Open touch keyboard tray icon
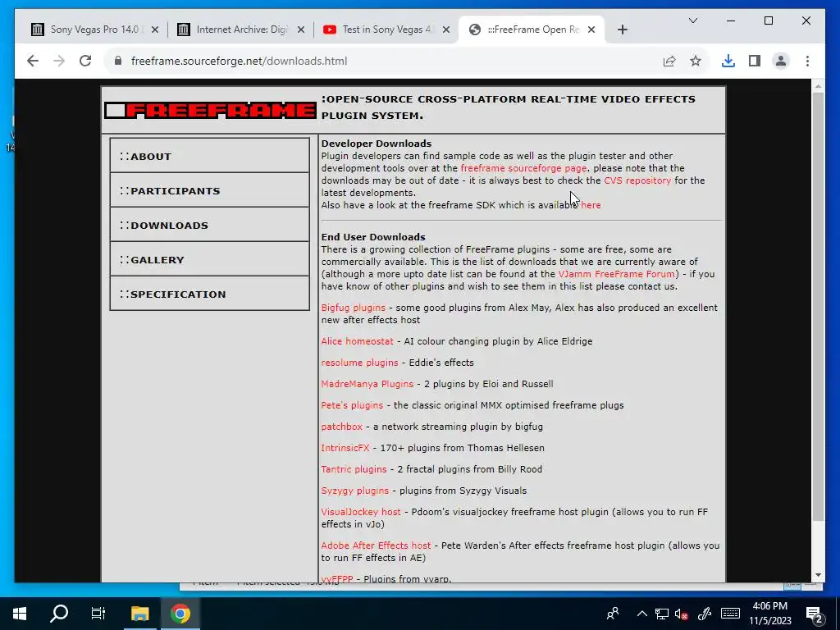840x630 pixels. 730,614
